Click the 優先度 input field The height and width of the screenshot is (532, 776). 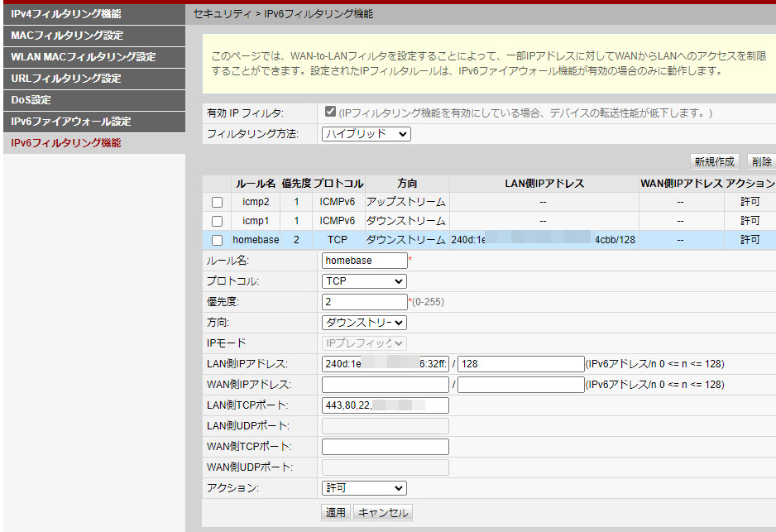[364, 302]
